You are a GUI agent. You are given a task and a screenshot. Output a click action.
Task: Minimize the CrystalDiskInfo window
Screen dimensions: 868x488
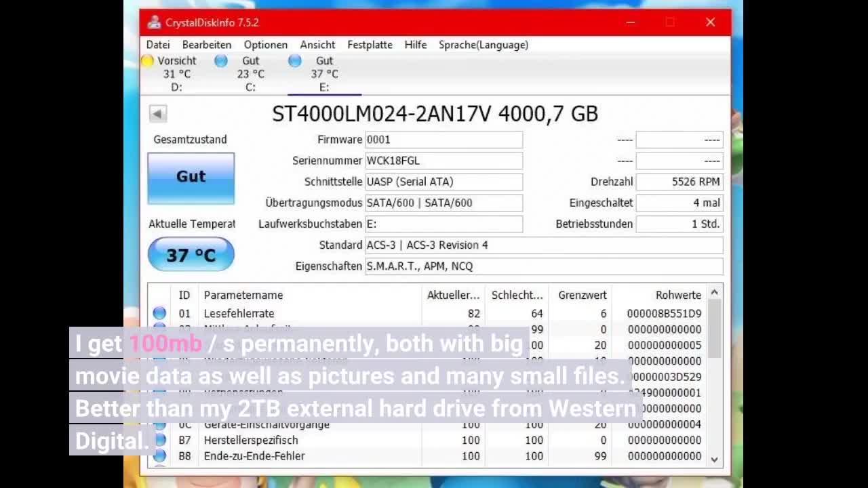(631, 22)
